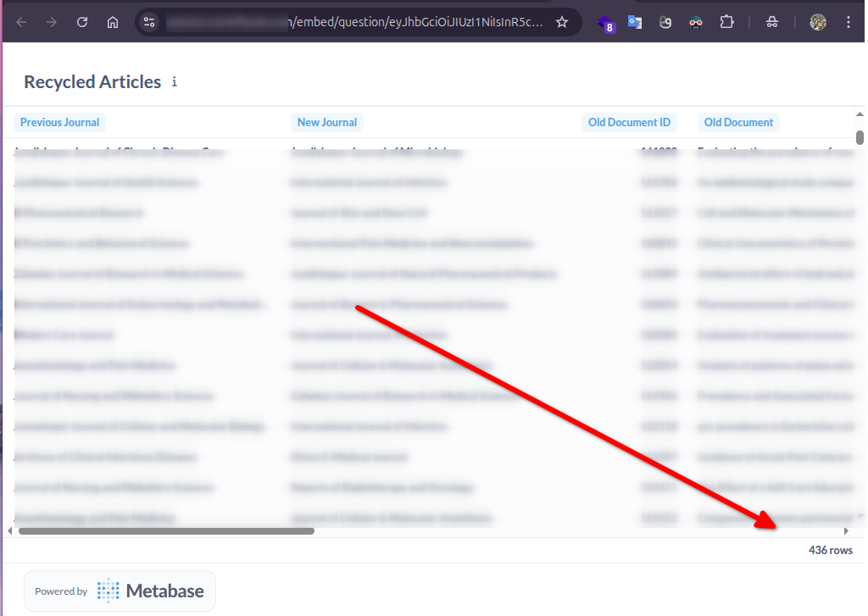Click the browser back navigation button
Viewport: 868px width, 616px height.
tap(19, 22)
